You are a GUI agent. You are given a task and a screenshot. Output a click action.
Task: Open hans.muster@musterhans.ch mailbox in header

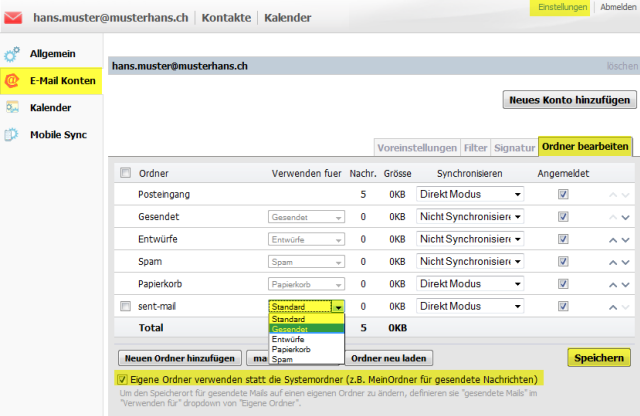(111, 18)
